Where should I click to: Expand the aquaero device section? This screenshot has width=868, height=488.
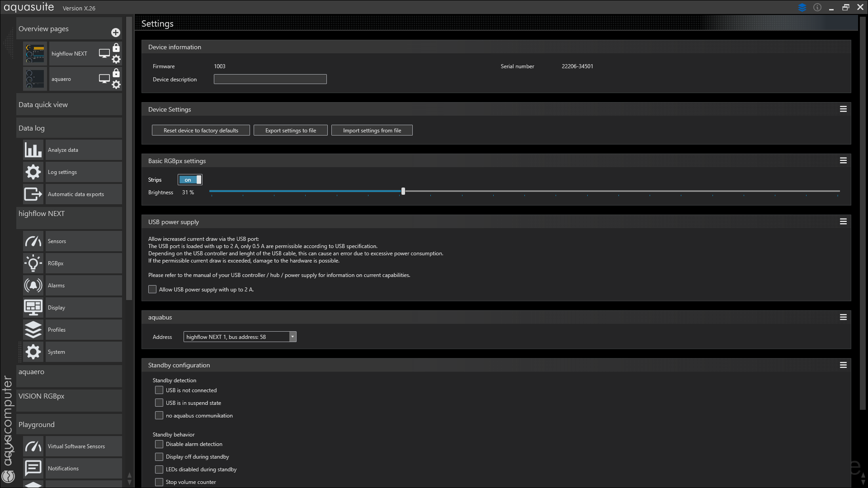[69, 376]
